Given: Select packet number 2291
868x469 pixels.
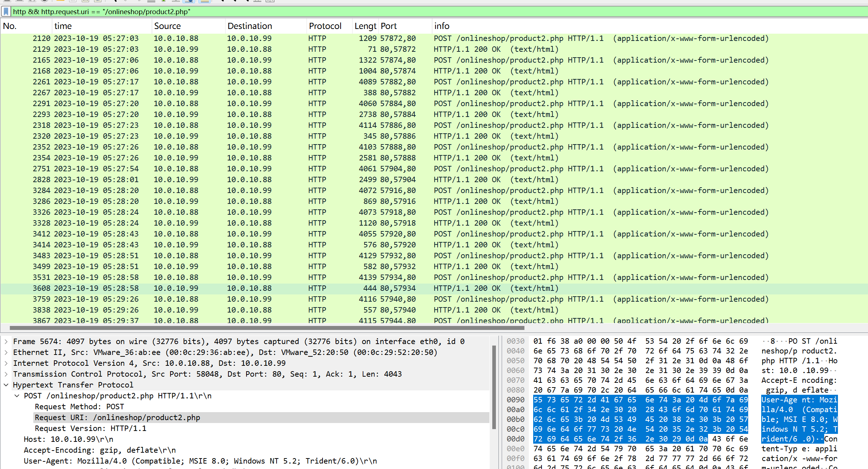Looking at the screenshot, I should (x=434, y=104).
